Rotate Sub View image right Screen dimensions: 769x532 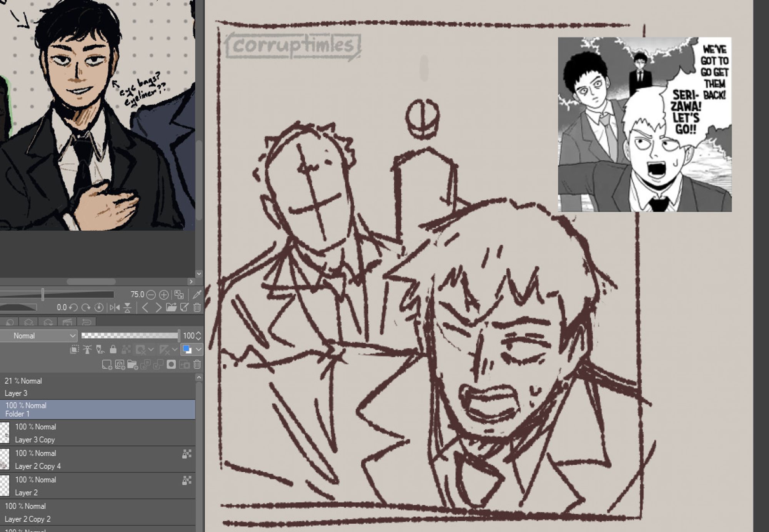pos(86,308)
